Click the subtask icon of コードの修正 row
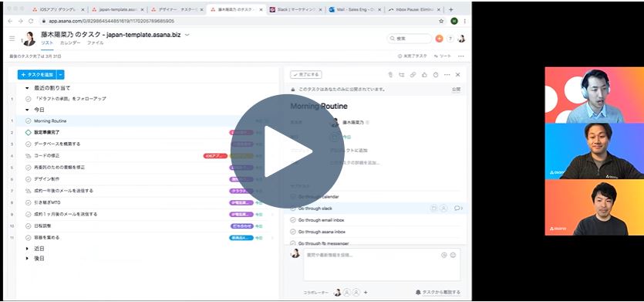644x302 pixels. click(x=28, y=156)
